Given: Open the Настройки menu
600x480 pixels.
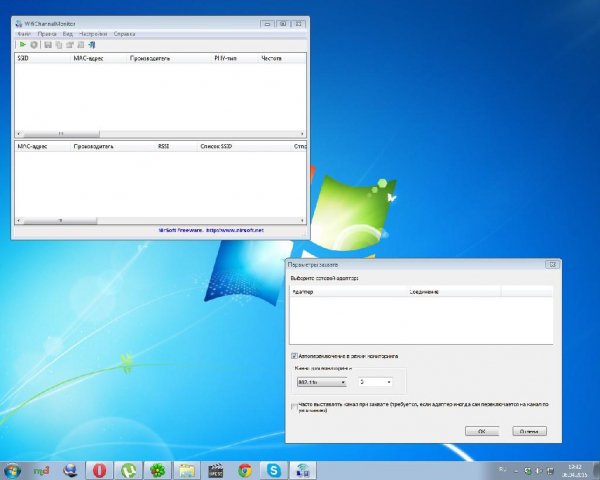Looking at the screenshot, I should pos(93,34).
